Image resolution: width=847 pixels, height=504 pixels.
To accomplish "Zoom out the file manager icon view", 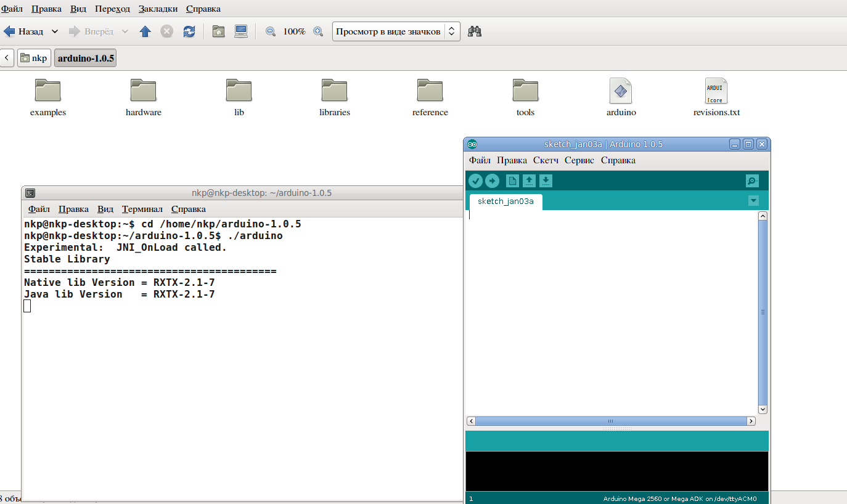I will coord(271,31).
